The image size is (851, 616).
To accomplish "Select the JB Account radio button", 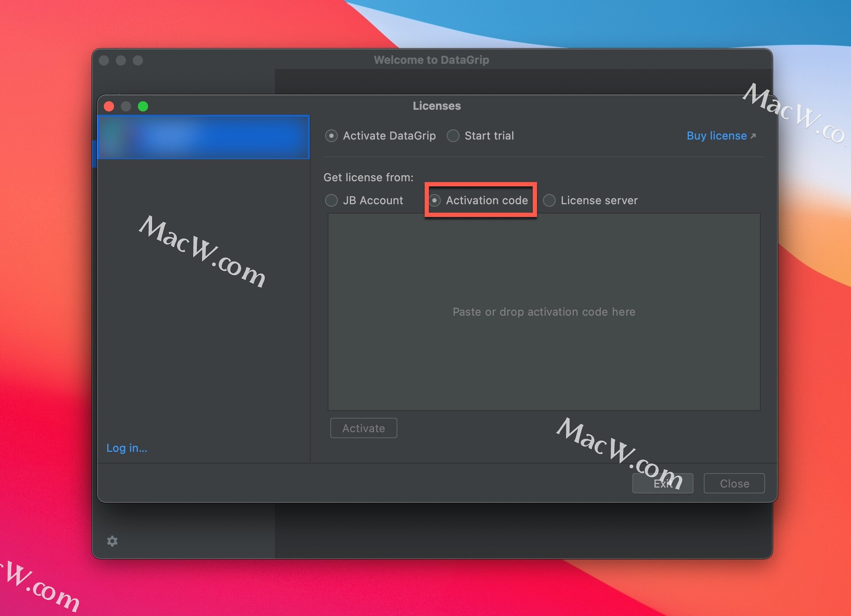I will [330, 200].
